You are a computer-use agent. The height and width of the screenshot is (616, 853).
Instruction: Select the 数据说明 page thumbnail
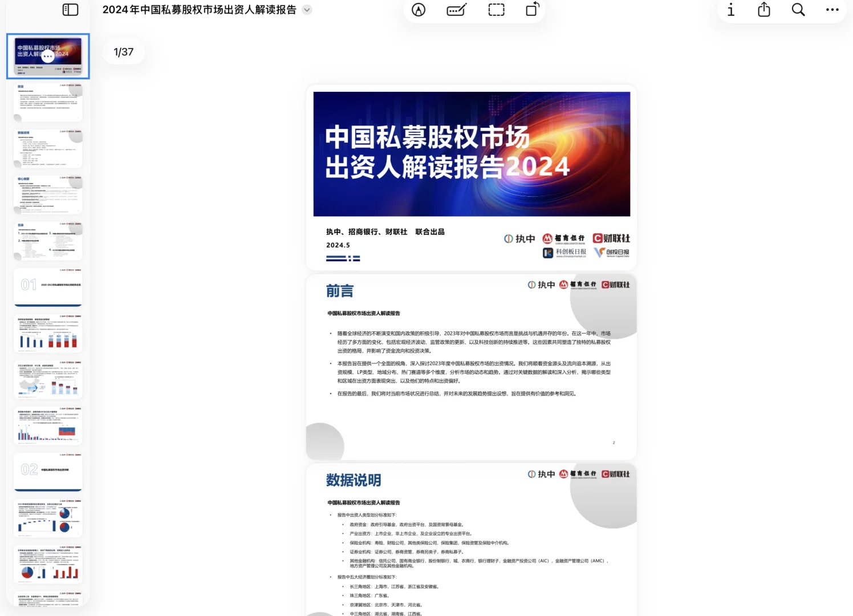click(48, 147)
